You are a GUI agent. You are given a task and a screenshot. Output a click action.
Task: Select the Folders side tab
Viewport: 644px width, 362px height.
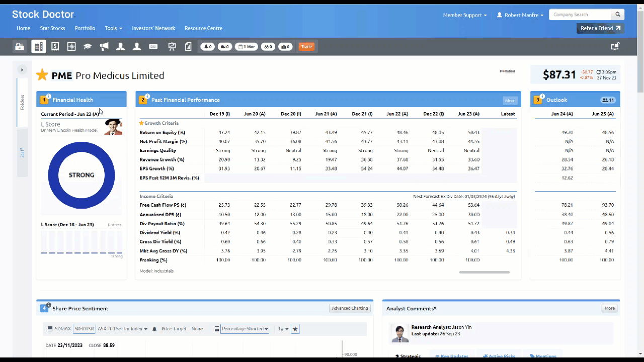22,103
